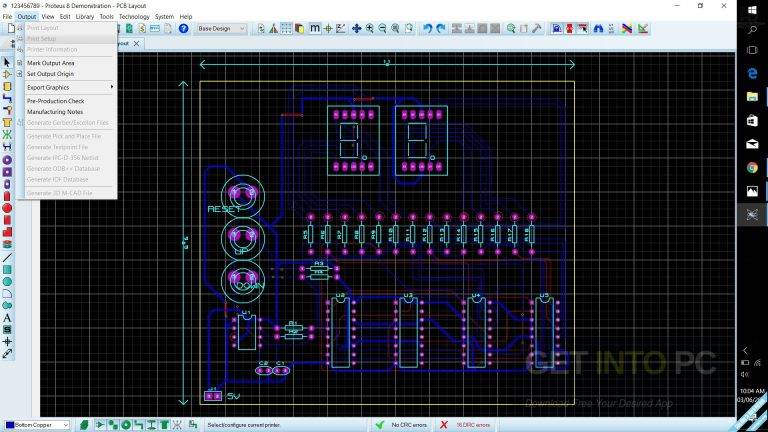Viewport: 768px width, 432px height.
Task: Toggle the track selection filter icon
Action: 139,425
